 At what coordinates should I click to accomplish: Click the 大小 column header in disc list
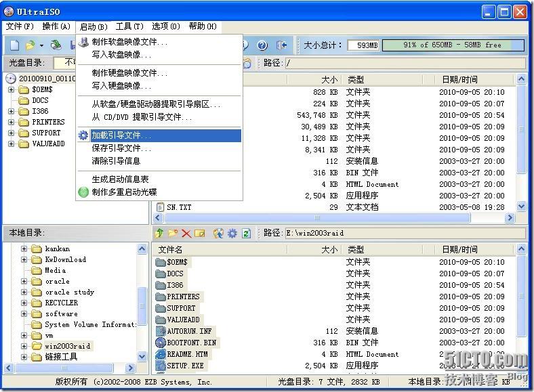coord(314,80)
